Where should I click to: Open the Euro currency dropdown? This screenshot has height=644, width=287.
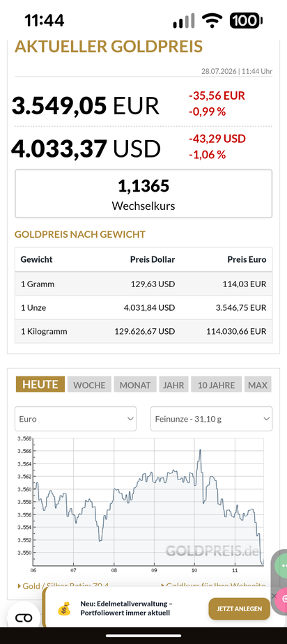pos(75,419)
